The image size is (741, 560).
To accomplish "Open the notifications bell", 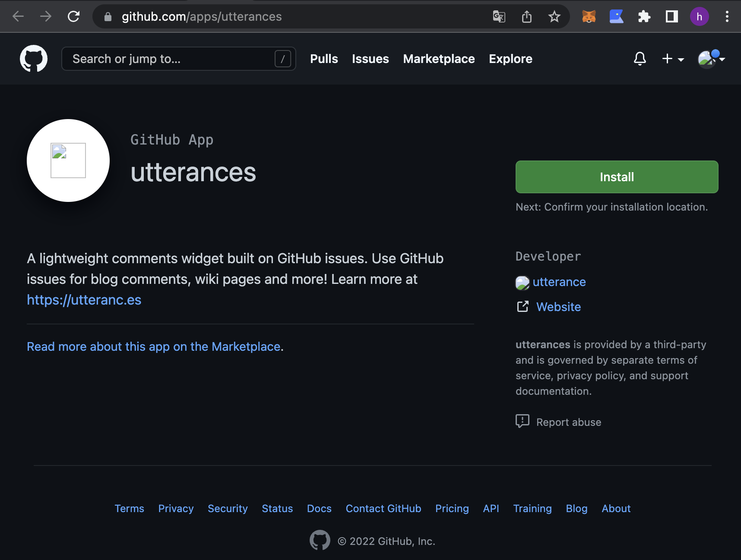I will [640, 59].
